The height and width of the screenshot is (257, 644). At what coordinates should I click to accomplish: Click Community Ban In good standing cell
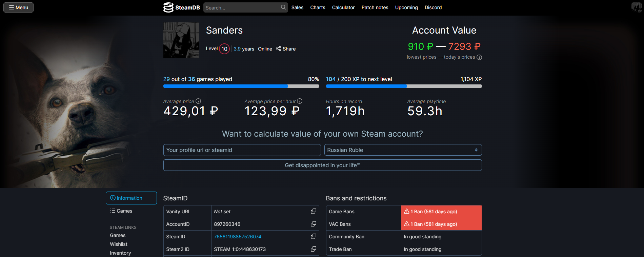[x=441, y=237]
